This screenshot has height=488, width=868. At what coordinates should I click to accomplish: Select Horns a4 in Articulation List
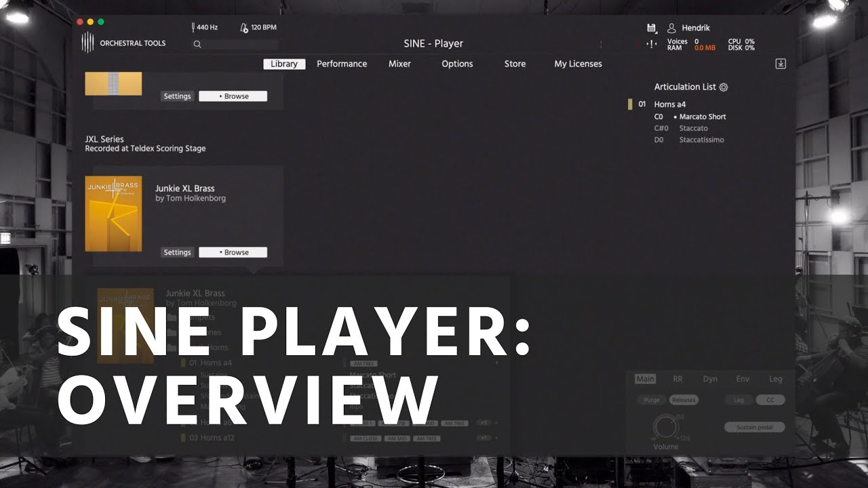click(670, 104)
